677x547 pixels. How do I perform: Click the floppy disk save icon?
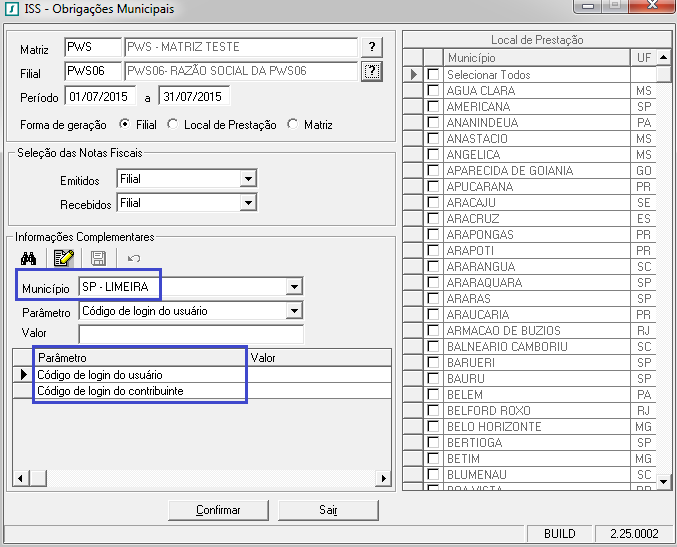(98, 258)
